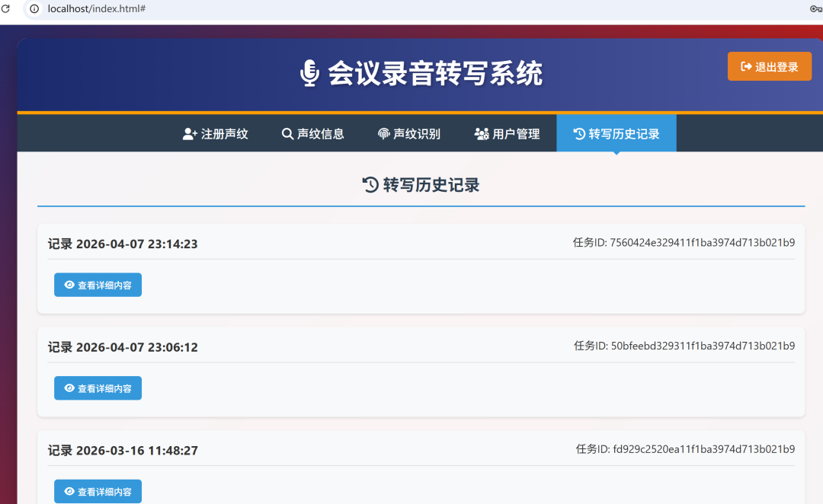Click task ID 50bfeebd329311f1ba3974d713b021b9

[x=684, y=346]
